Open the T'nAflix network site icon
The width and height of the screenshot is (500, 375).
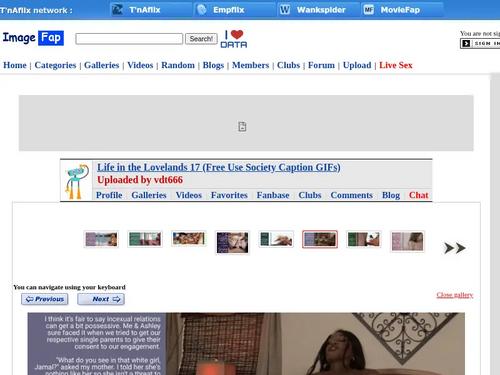[x=117, y=10]
